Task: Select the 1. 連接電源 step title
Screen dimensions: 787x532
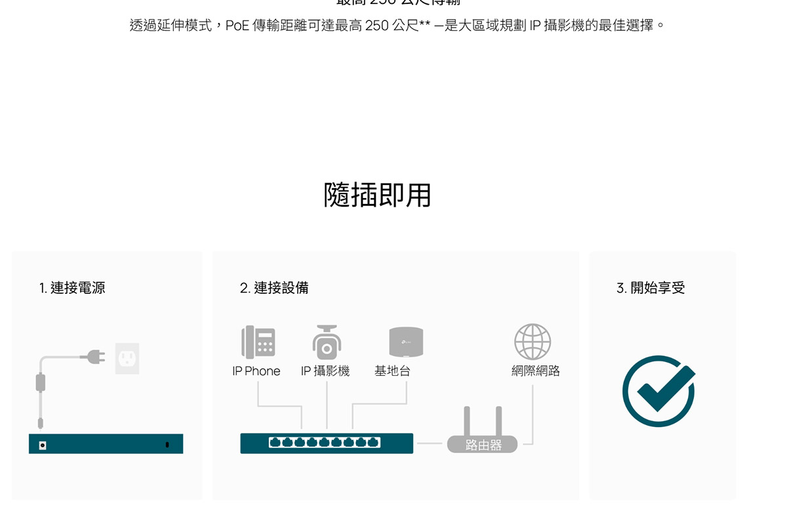Action: tap(72, 288)
